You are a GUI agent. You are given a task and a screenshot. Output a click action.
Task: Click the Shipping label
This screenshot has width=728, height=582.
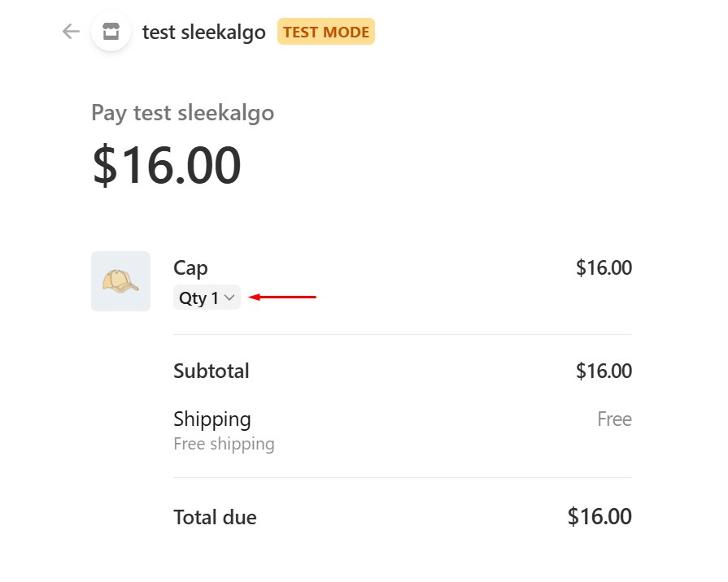point(212,419)
